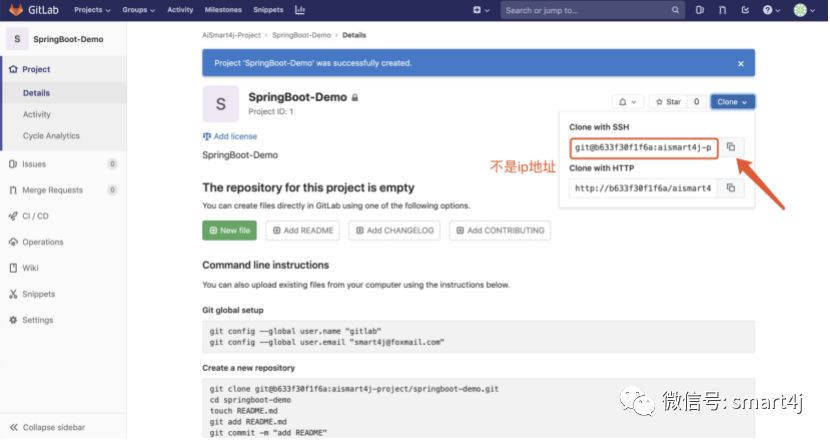Open the plus new-item dropdown
Image resolution: width=830 pixels, height=440 pixels.
[x=481, y=10]
